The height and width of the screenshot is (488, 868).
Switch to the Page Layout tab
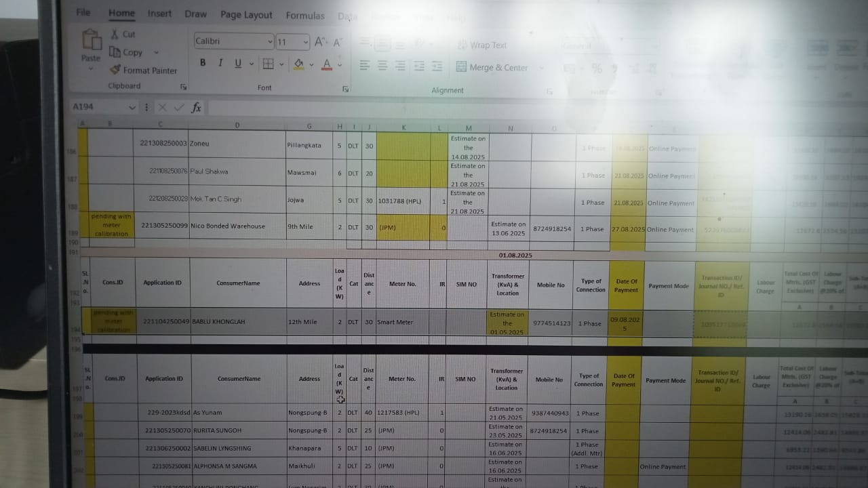click(246, 14)
